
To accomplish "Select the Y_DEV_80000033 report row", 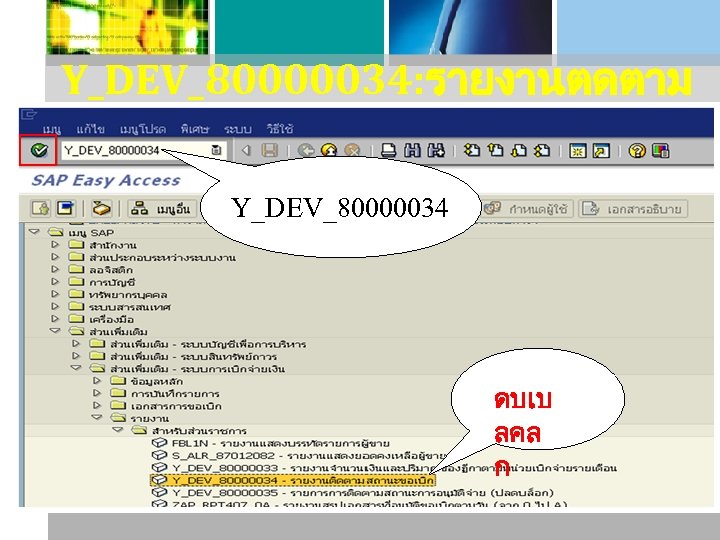I will pos(384,468).
